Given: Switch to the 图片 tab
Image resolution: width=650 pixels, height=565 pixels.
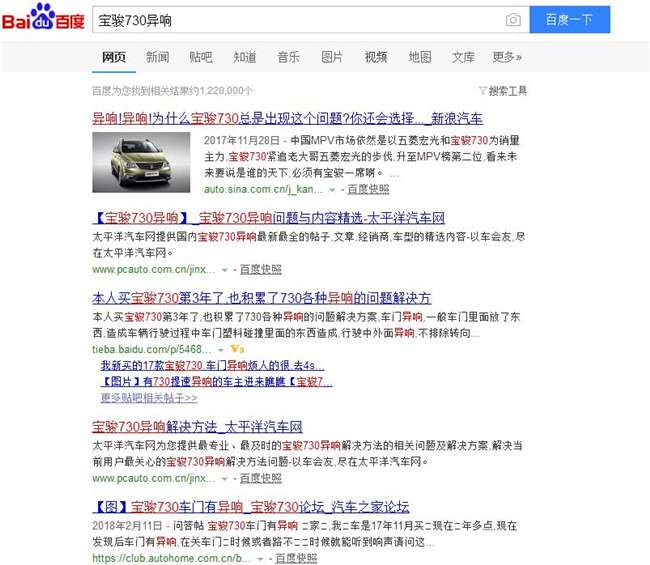Looking at the screenshot, I should (x=332, y=57).
